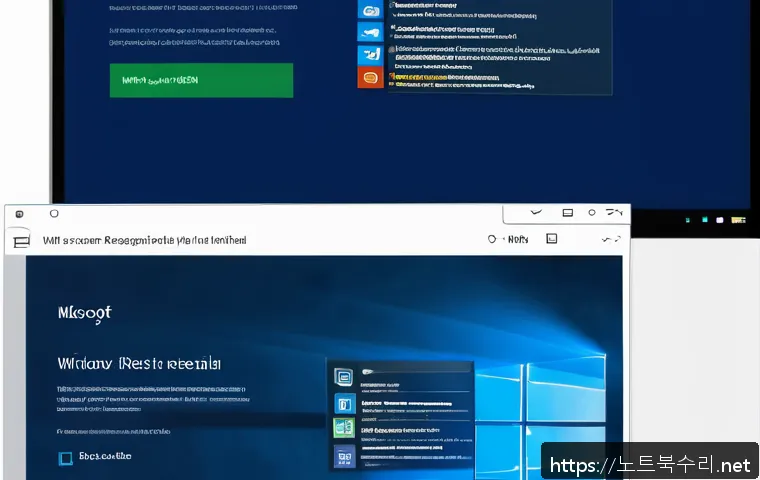760x480 pixels.
Task: Click the 'Widary Reste reenla' heading
Action: coord(139,364)
